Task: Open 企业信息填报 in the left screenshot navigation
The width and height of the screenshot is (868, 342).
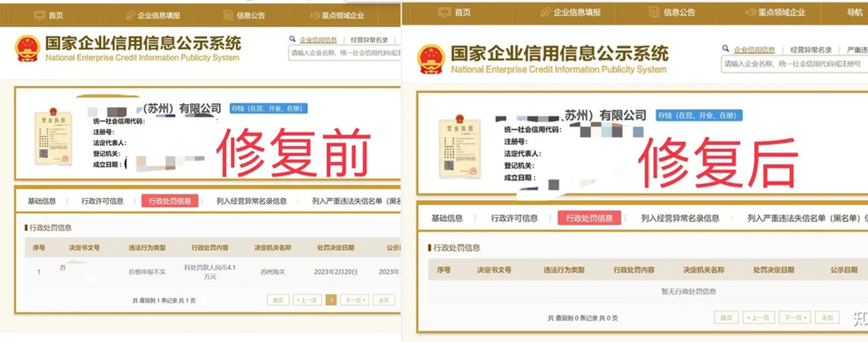Action: [x=159, y=15]
